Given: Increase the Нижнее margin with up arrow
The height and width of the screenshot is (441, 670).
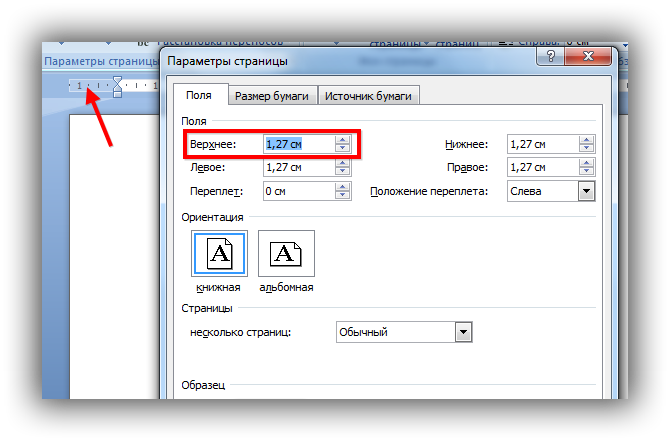Looking at the screenshot, I should (587, 140).
